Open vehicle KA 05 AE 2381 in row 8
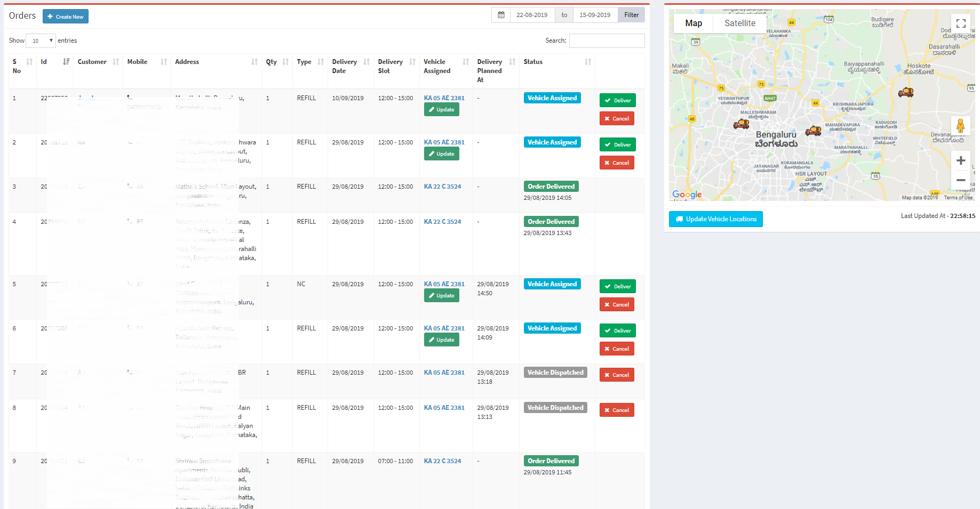Viewport: 980px width, 509px height. [444, 408]
